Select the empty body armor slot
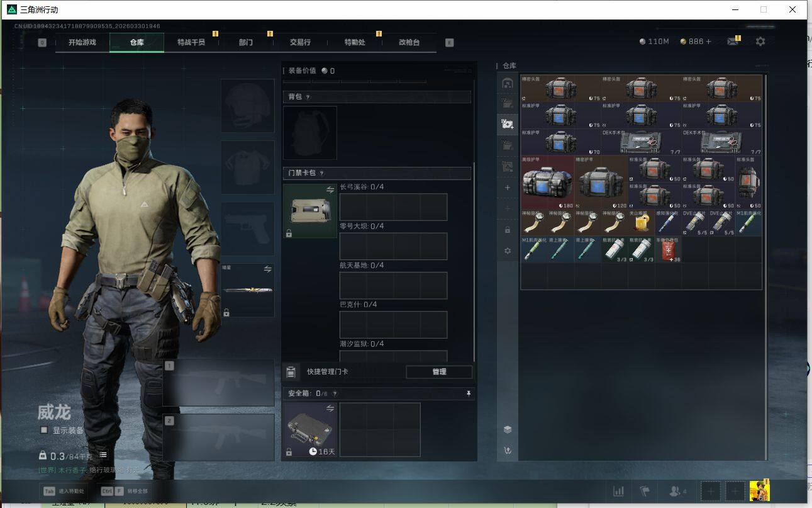Viewport: 812px width, 508px height. [247, 167]
